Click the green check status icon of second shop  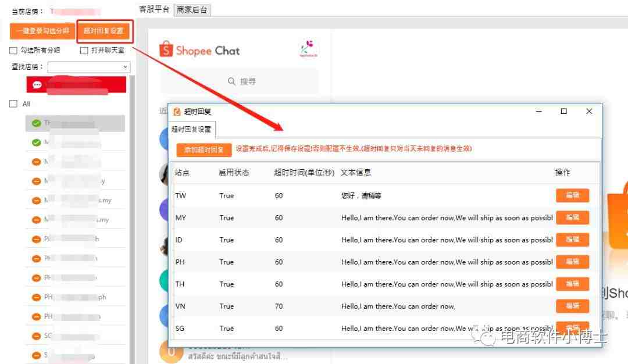[37, 142]
